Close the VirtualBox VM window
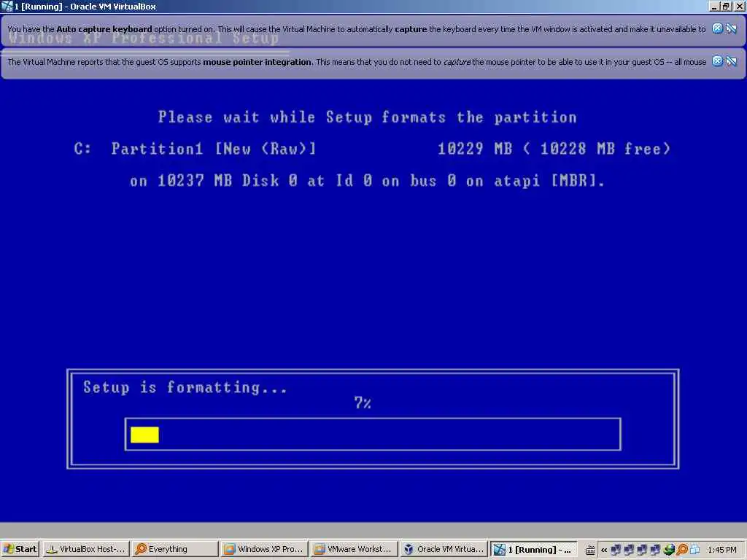The image size is (747, 560). pyautogui.click(x=739, y=6)
